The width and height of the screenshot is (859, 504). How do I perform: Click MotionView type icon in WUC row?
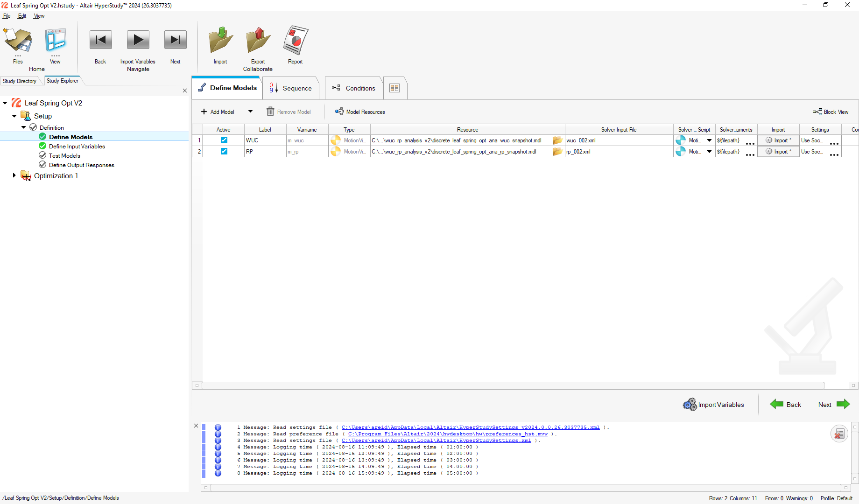(x=335, y=140)
